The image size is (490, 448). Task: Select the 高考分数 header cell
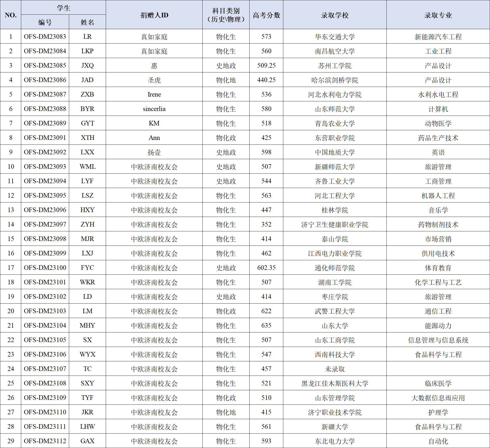pyautogui.click(x=266, y=15)
